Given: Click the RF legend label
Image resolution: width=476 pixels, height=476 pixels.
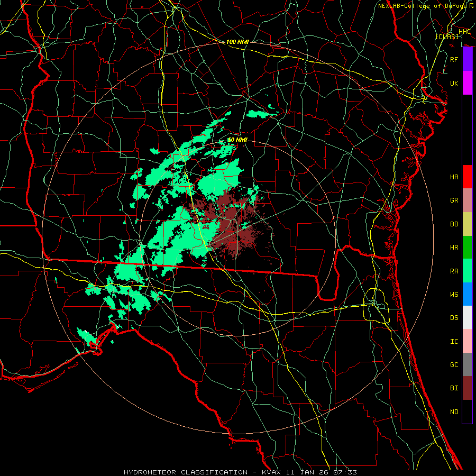Looking at the screenshot, I should (x=454, y=59).
